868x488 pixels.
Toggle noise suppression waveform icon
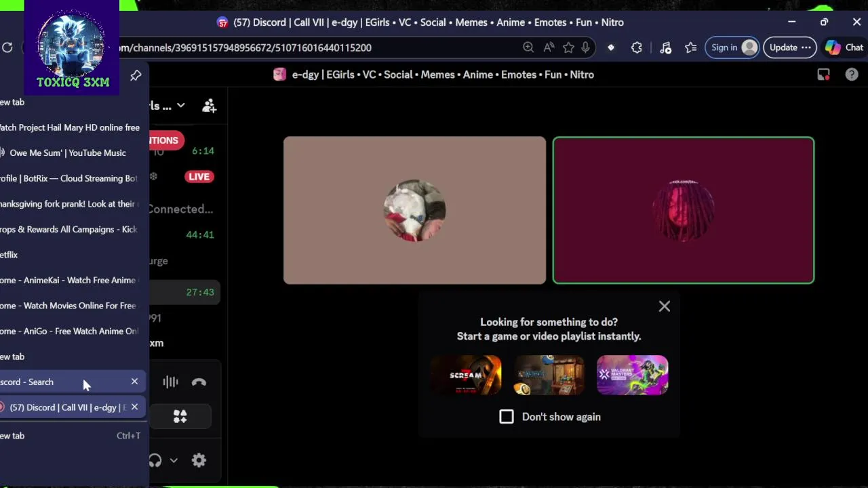coord(170,382)
